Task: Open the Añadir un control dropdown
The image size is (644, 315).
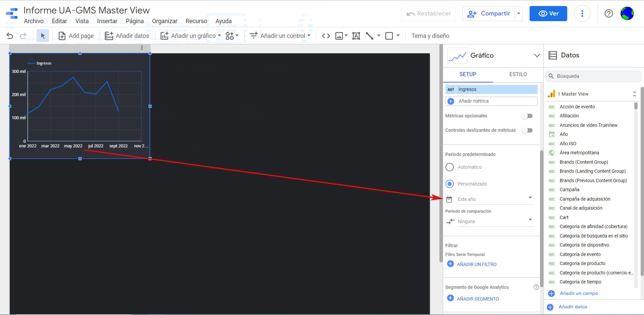Action: (x=280, y=36)
